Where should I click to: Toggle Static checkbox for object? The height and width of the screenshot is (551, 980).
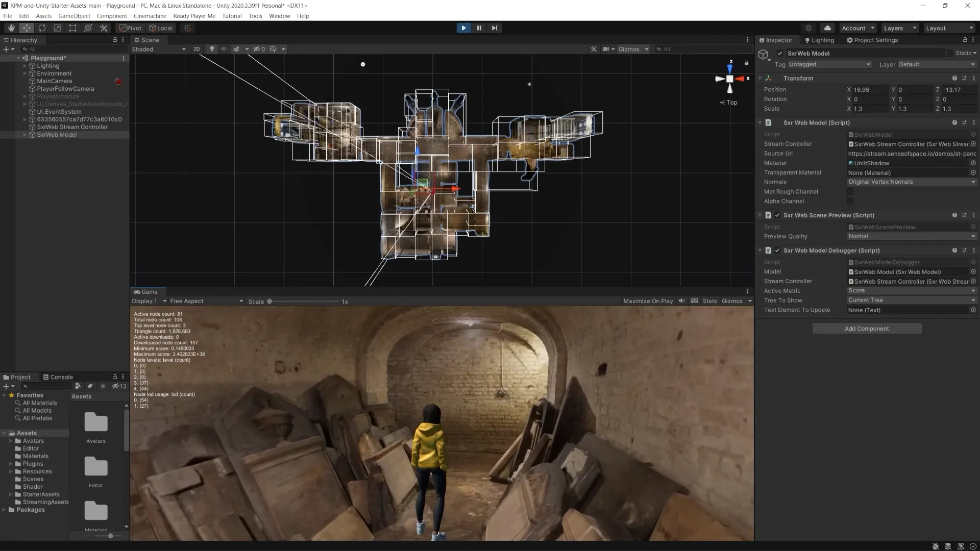pos(950,53)
